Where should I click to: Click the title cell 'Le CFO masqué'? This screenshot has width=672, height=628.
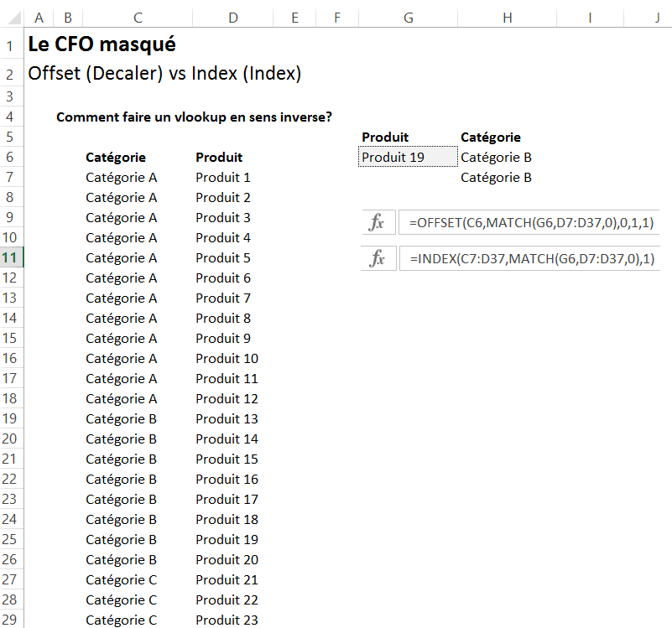[x=102, y=44]
